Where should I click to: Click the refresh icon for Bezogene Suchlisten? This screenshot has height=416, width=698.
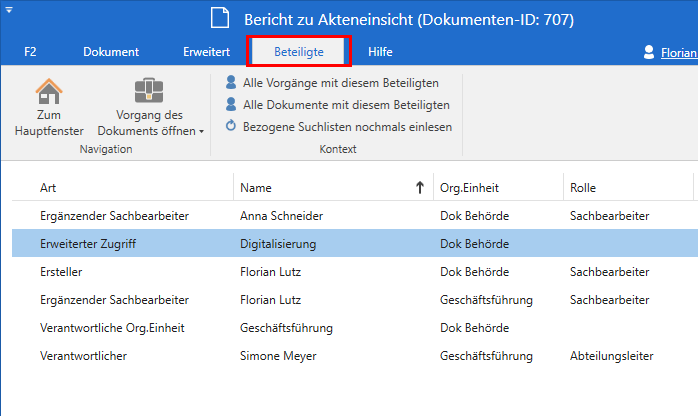click(232, 126)
